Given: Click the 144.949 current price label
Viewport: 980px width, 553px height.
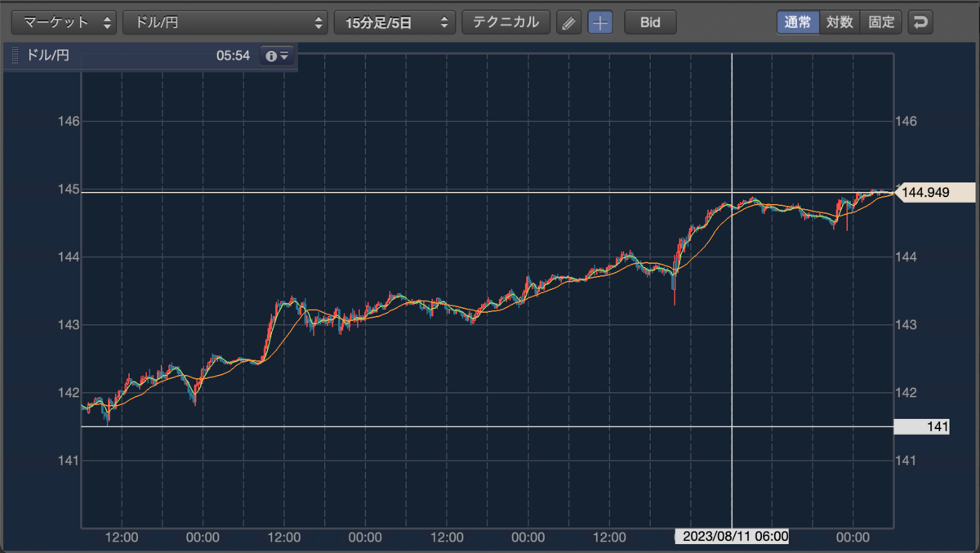Looking at the screenshot, I should (x=937, y=193).
